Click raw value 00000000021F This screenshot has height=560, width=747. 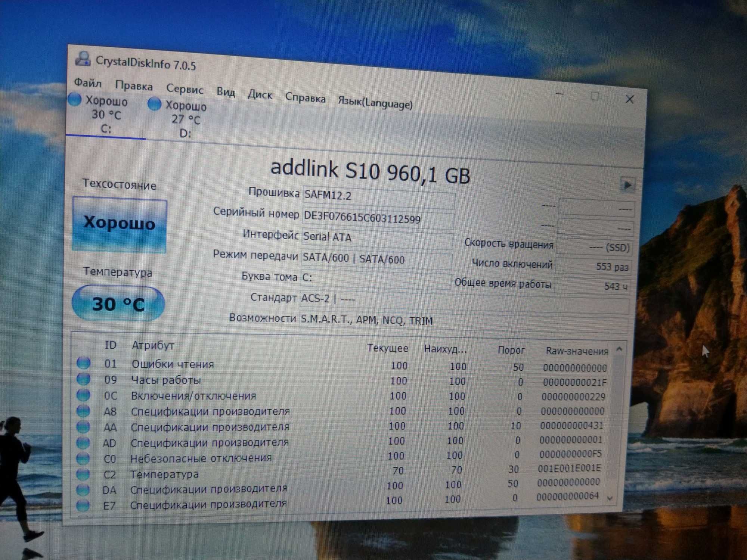tap(575, 382)
